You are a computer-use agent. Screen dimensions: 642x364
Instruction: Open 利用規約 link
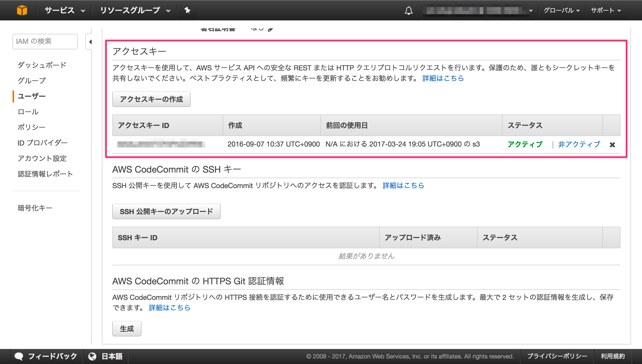[613, 356]
